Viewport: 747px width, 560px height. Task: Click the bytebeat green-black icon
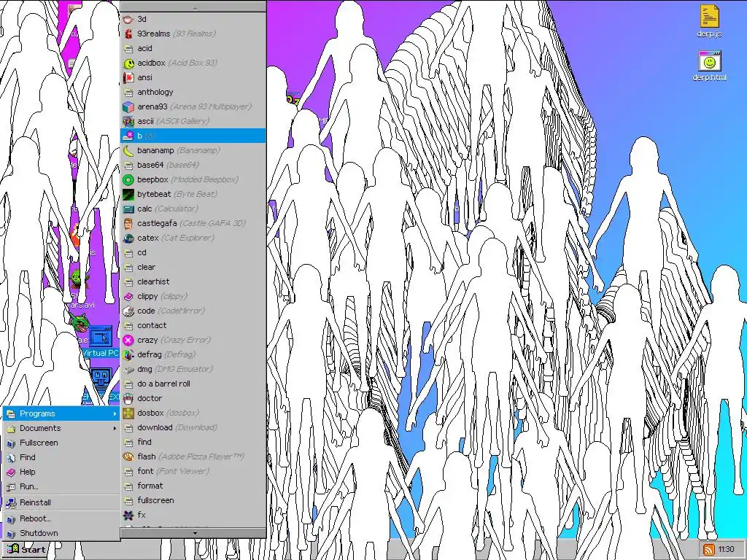click(128, 194)
